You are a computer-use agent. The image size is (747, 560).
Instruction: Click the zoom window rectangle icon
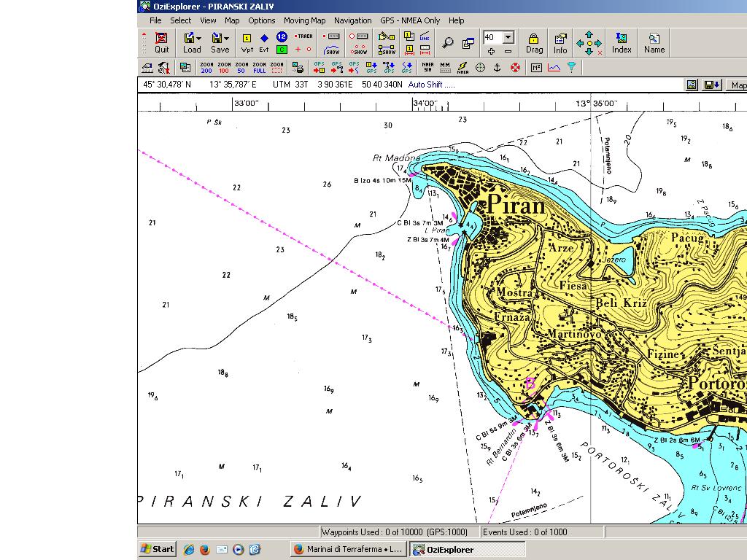coord(276,68)
